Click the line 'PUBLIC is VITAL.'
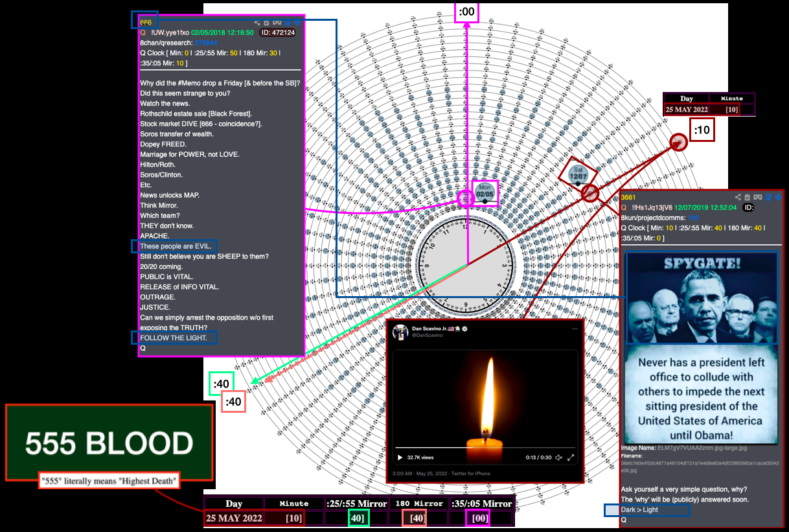 (x=167, y=277)
